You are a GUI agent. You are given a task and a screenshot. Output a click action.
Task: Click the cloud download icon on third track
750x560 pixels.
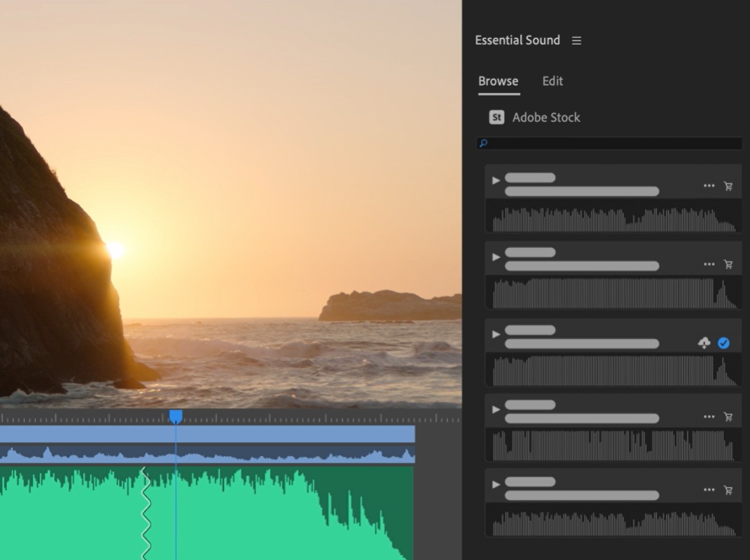click(x=704, y=343)
